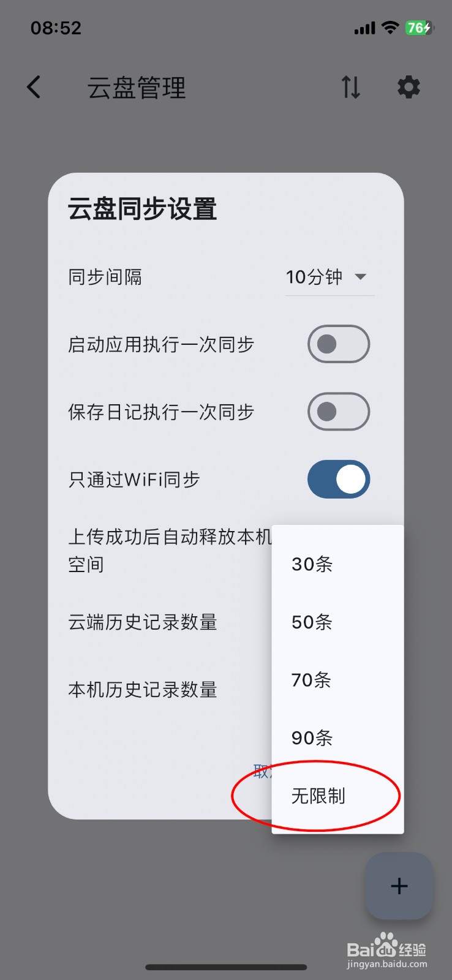Viewport: 452px width, 980px height.
Task: Choose the 50条 option
Action: pos(312,622)
